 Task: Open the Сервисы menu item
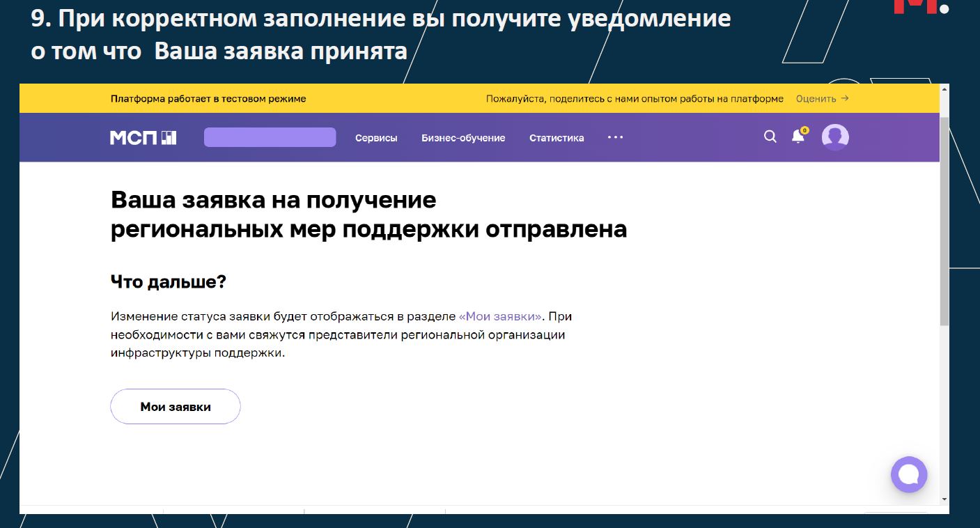click(376, 138)
